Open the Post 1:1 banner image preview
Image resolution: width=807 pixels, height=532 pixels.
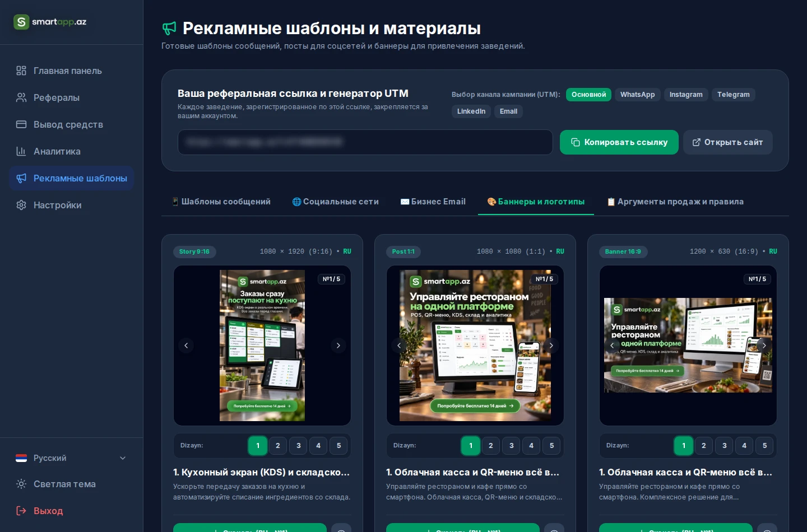pos(475,346)
